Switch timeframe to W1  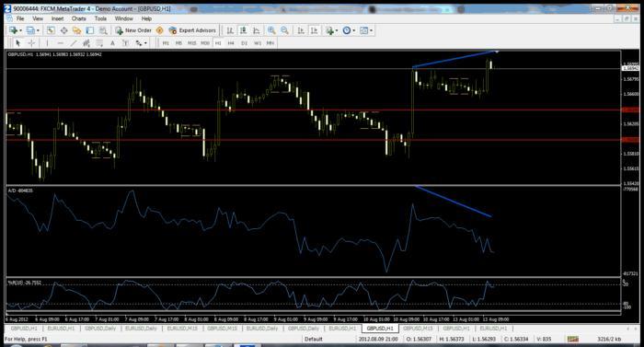tap(258, 42)
